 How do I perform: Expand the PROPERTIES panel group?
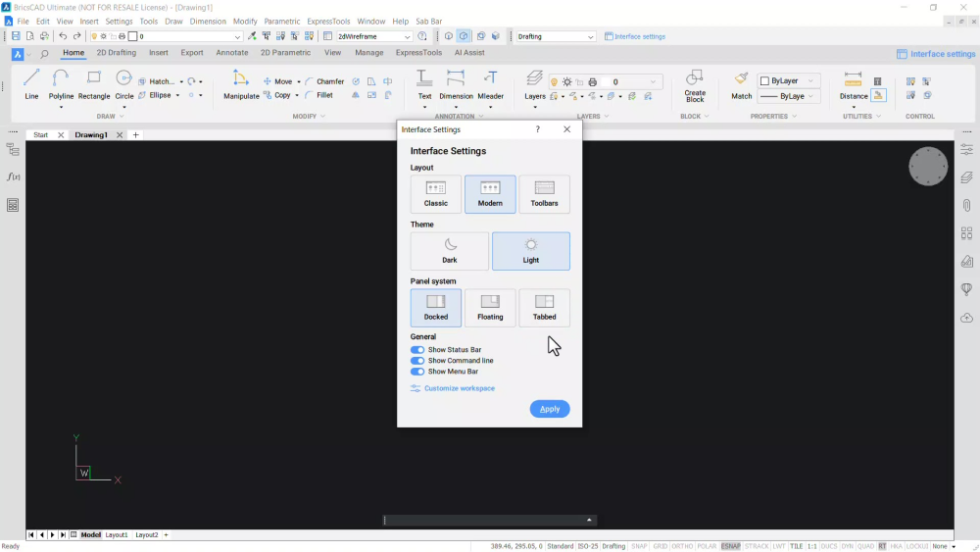pos(774,117)
